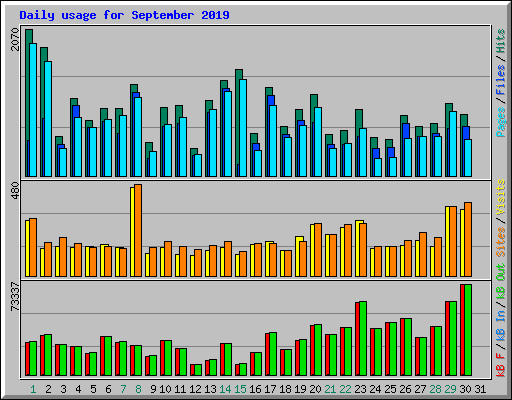This screenshot has height=400, width=512.
Task: Select the day 20 cyan pages bar
Action: [318, 142]
